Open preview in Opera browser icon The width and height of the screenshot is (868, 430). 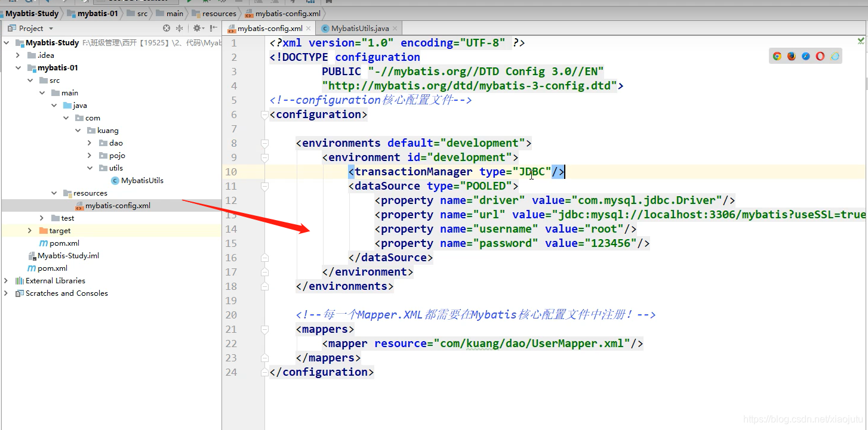coord(820,56)
